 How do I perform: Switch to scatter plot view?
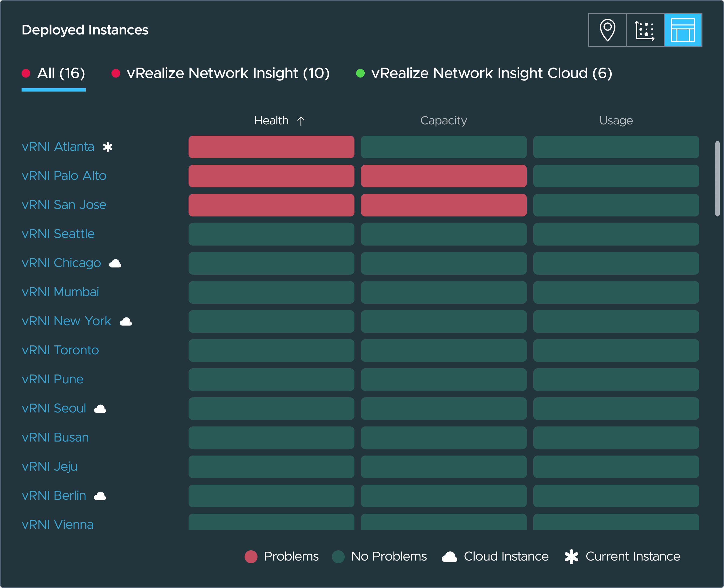(645, 30)
